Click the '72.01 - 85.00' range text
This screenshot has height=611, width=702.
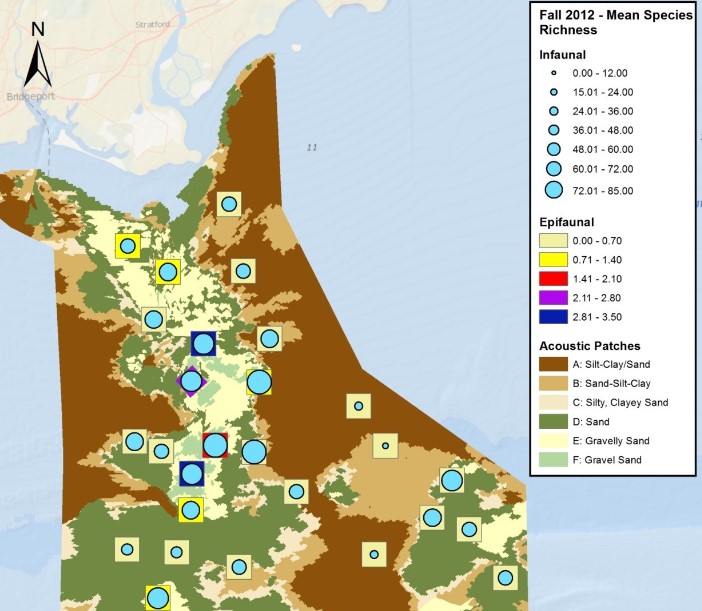click(603, 191)
